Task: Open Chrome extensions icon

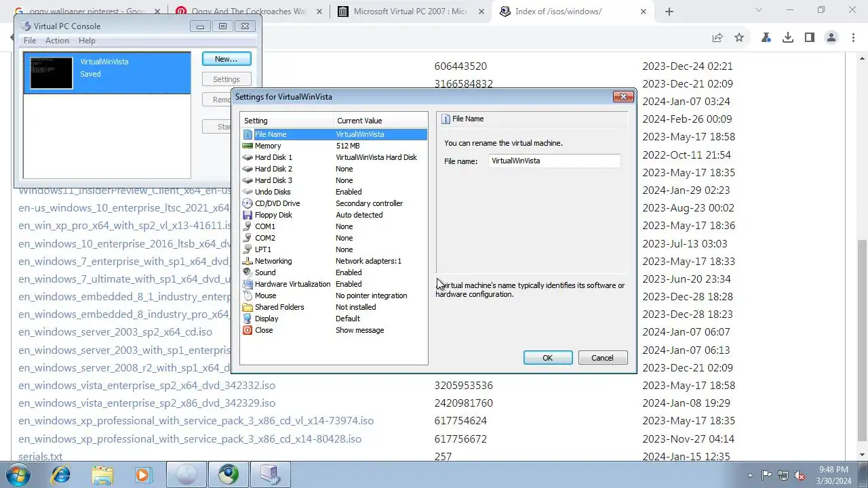Action: [x=766, y=38]
